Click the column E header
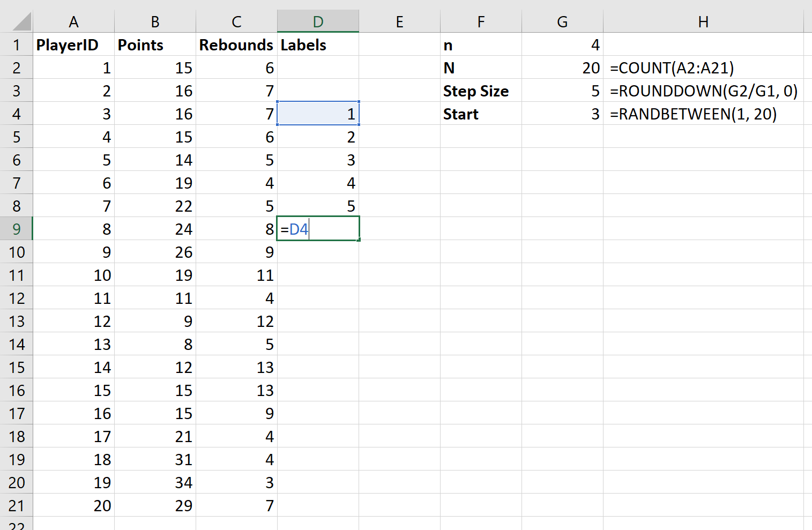This screenshot has width=812, height=530. (399, 22)
